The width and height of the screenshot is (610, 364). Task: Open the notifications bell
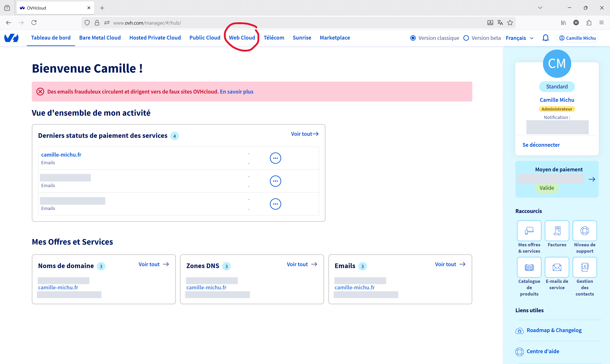point(546,38)
